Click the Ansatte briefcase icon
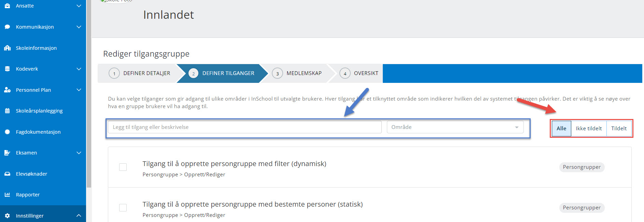Viewport: 644px width, 222px height. [x=7, y=6]
